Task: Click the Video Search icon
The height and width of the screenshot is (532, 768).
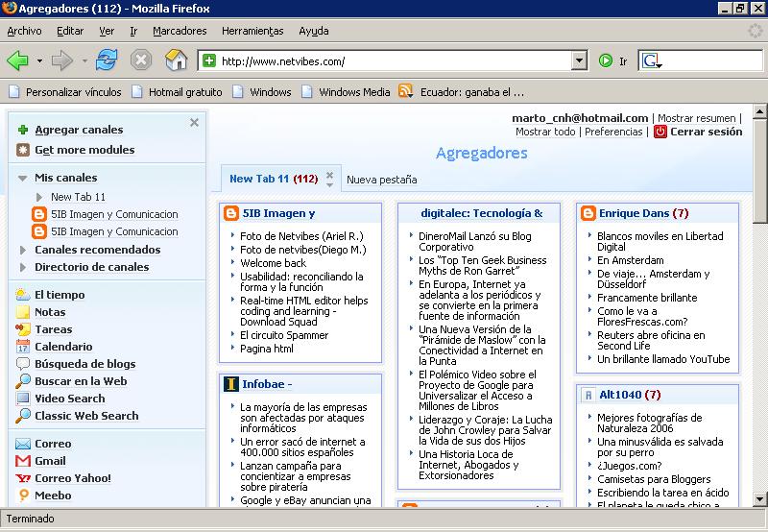Action: (x=22, y=399)
